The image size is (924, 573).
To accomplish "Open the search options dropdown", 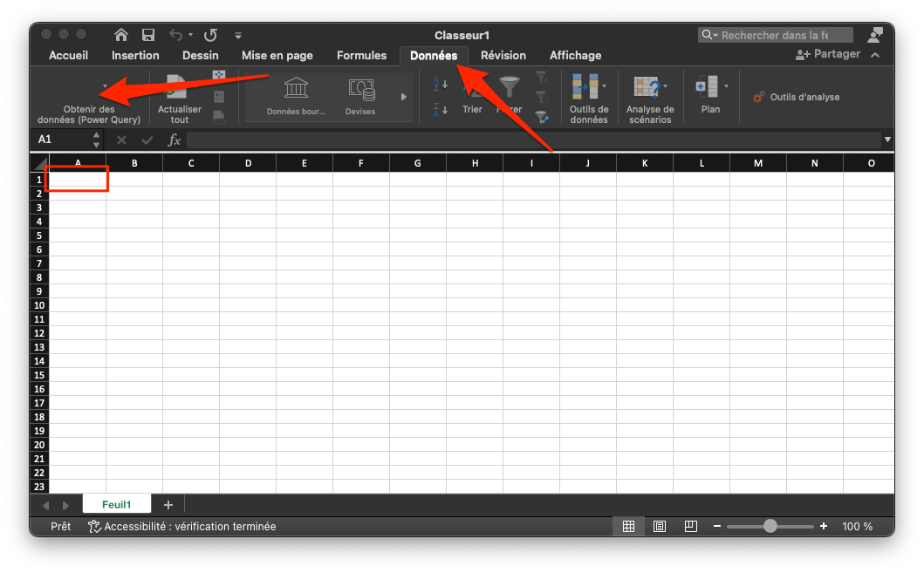I will [708, 35].
